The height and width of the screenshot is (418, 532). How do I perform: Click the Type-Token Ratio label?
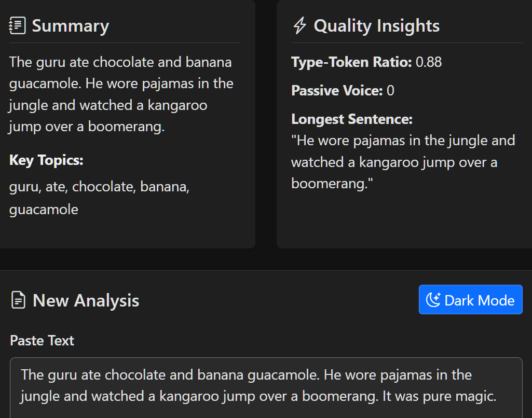click(351, 62)
